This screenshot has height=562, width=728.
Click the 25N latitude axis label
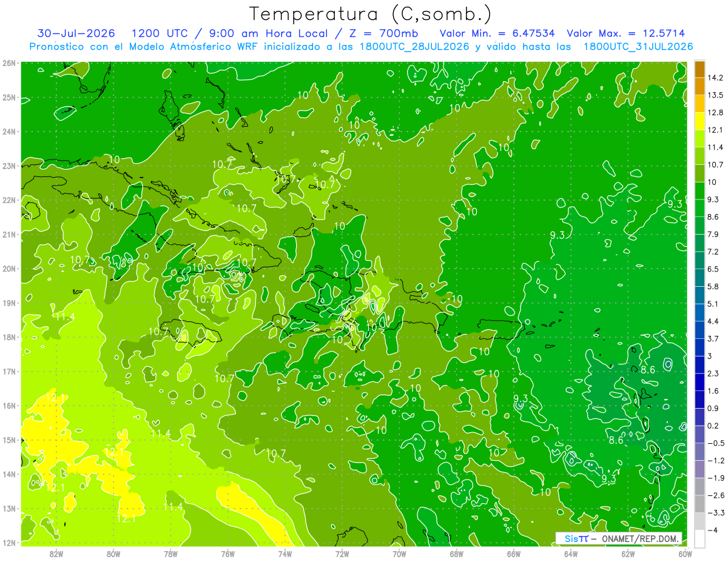[x=8, y=98]
